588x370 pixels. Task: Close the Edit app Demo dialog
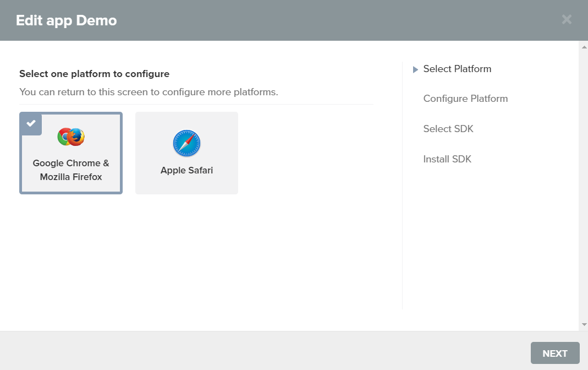[x=567, y=20]
